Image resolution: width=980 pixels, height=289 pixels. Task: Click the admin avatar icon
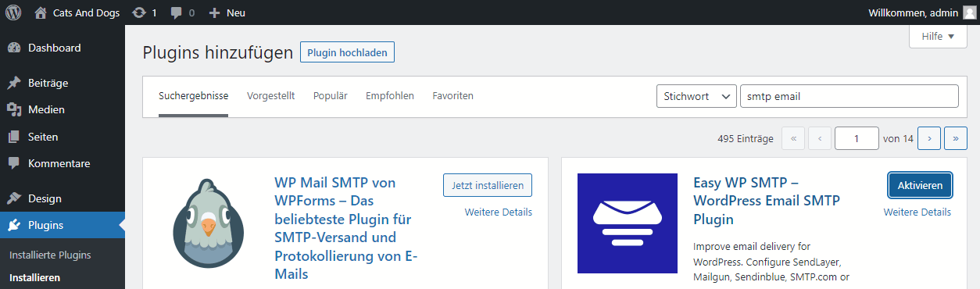pyautogui.click(x=969, y=12)
